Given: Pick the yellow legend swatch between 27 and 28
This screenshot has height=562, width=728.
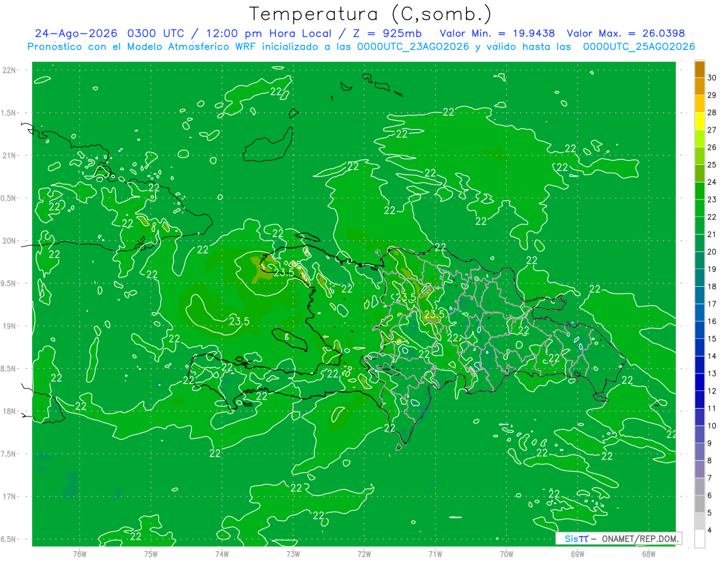Looking at the screenshot, I should tap(699, 121).
